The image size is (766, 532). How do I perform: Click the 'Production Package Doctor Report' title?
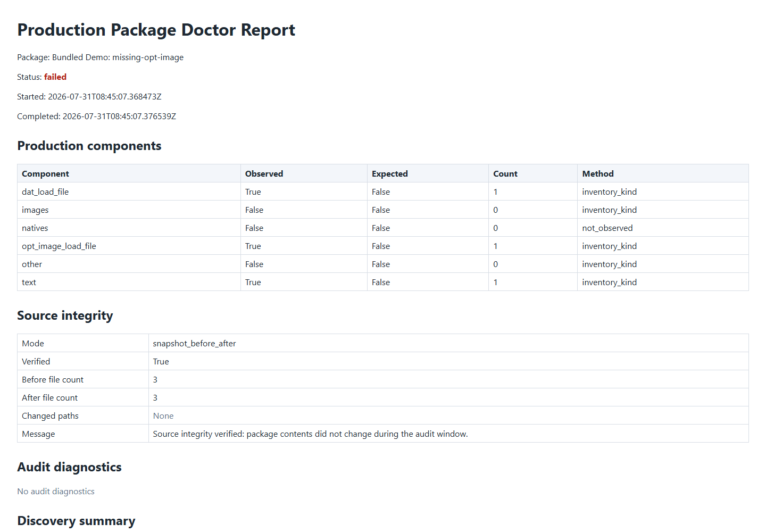[156, 30]
